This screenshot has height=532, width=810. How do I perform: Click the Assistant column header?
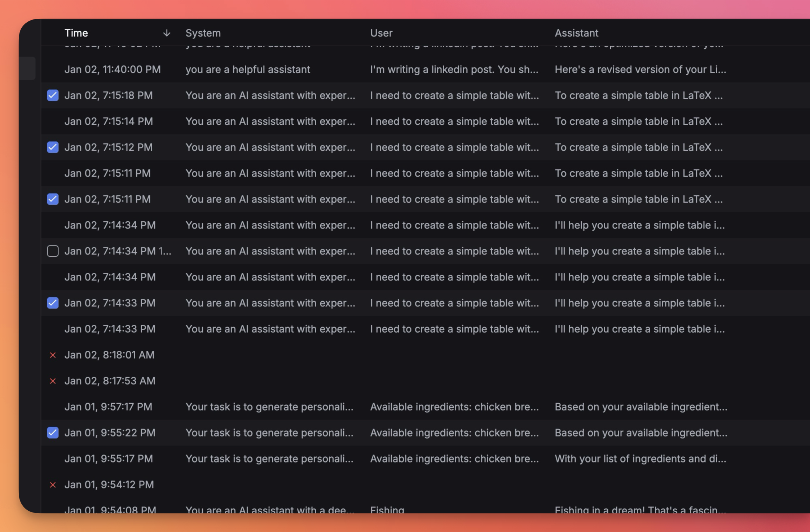point(576,33)
